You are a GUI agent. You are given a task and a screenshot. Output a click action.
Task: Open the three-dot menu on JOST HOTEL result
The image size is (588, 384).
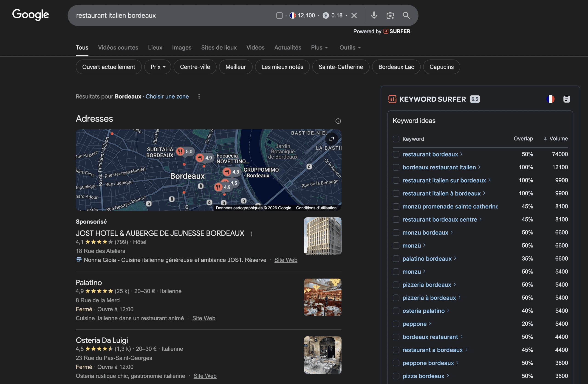(251, 233)
